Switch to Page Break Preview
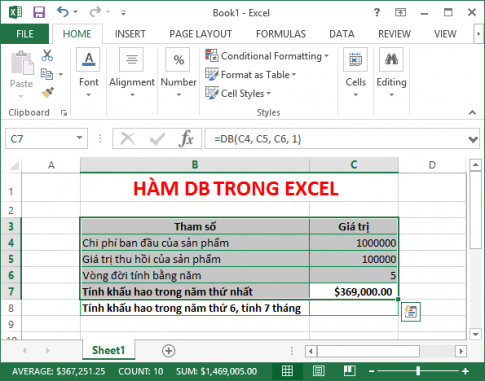 click(x=349, y=371)
